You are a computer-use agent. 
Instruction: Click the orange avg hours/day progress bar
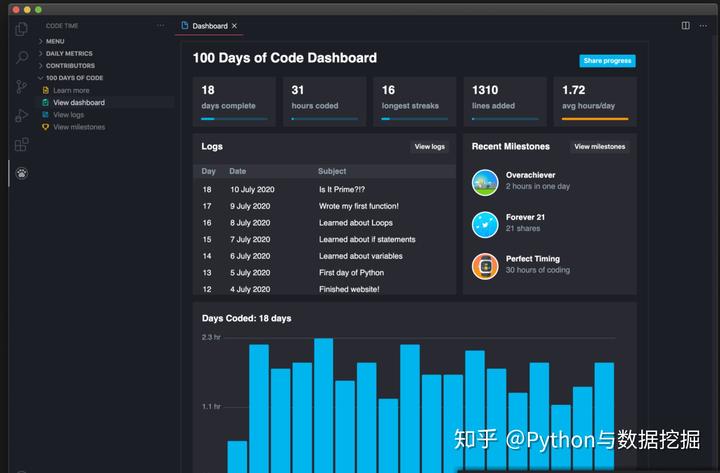tap(595, 119)
